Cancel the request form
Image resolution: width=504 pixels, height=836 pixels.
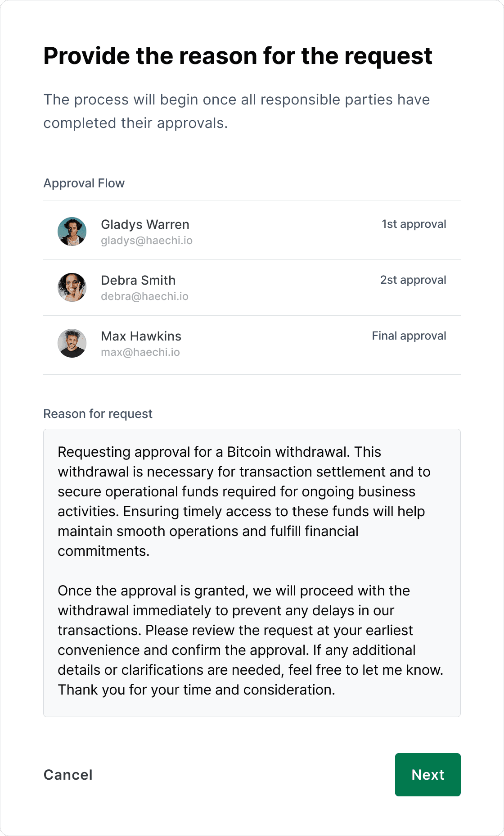[68, 775]
